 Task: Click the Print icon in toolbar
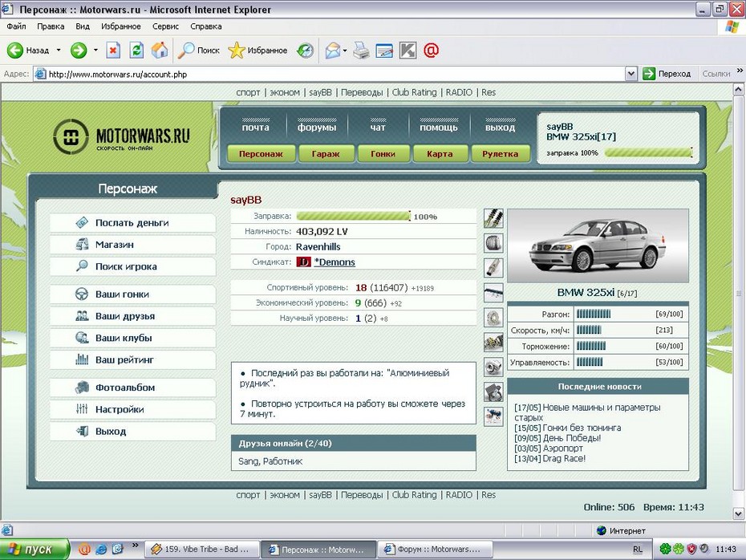pos(361,51)
